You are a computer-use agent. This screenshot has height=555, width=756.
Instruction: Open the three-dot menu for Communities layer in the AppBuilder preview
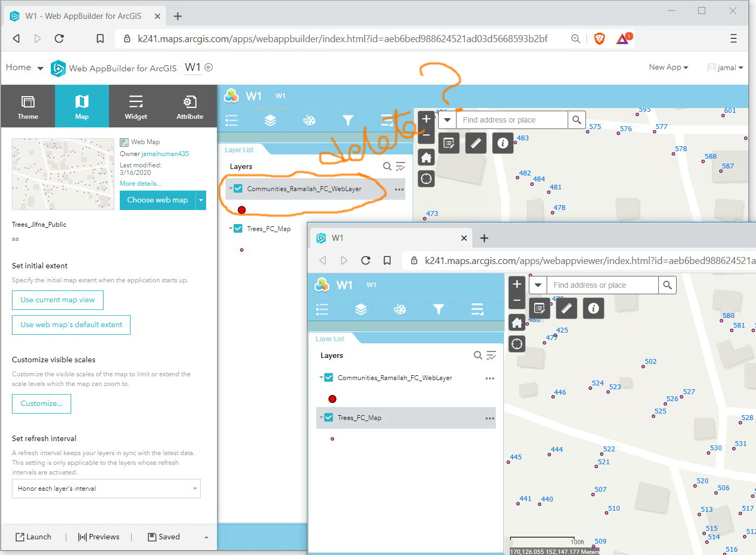(399, 189)
